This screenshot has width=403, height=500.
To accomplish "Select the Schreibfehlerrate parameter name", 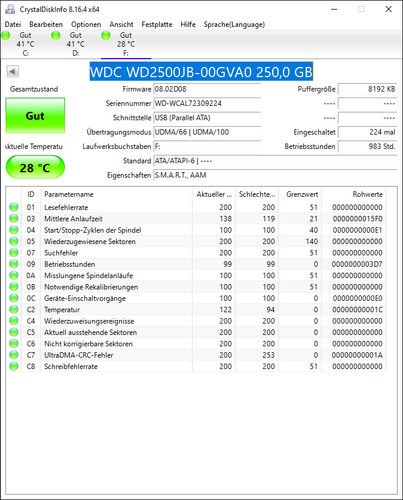I will pyautogui.click(x=71, y=366).
